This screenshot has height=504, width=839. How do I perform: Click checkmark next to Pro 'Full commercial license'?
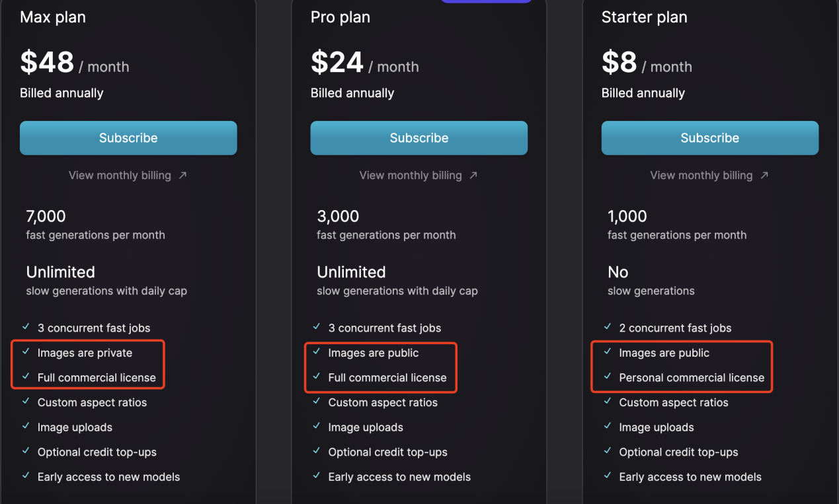pyautogui.click(x=317, y=377)
